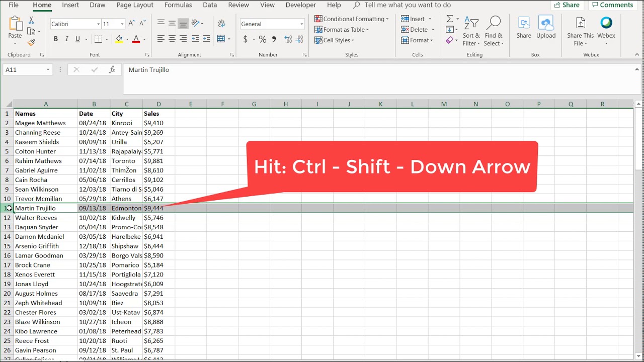The image size is (644, 362).
Task: Click the AutoSum sigma icon
Action: tap(449, 19)
